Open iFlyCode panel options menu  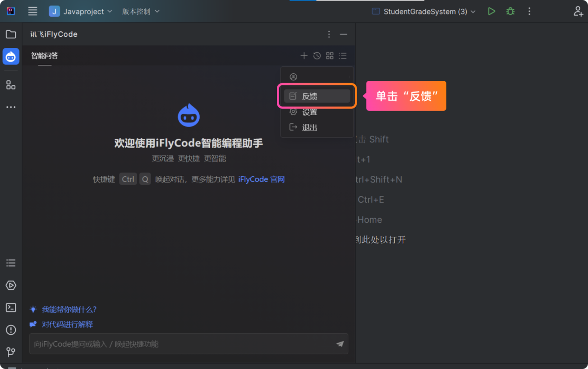tap(329, 34)
